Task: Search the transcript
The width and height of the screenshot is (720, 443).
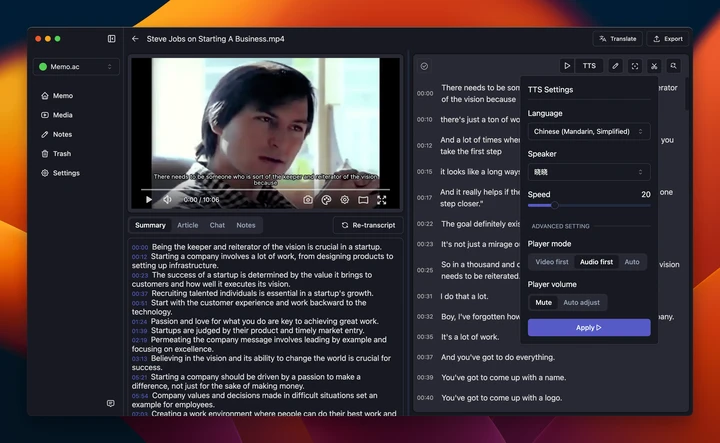Action: coord(673,66)
